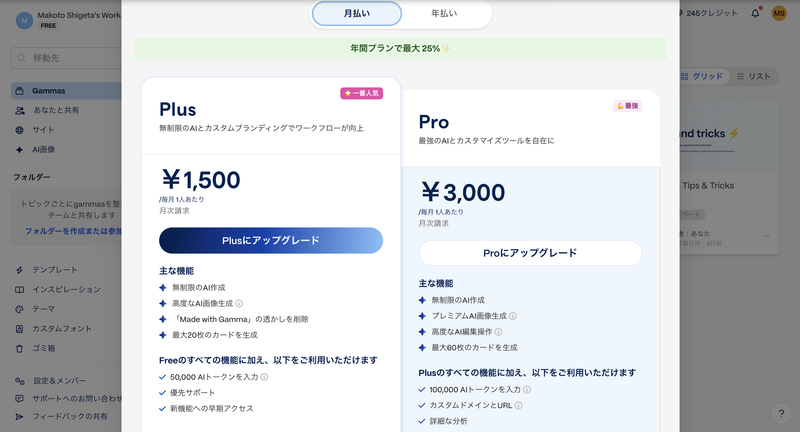Click 新機能への早期アクセス feature text
Image resolution: width=800 pixels, height=432 pixels.
click(x=212, y=409)
